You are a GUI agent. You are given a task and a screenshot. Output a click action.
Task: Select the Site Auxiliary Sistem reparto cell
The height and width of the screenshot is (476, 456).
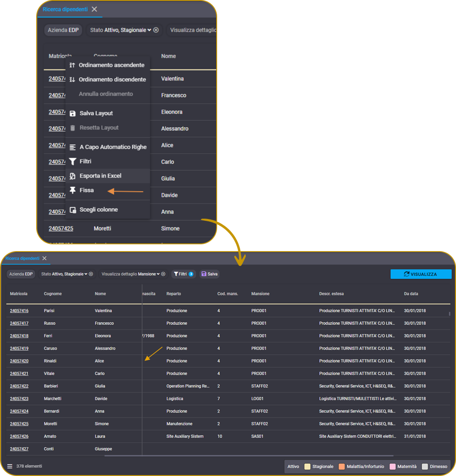tap(185, 437)
